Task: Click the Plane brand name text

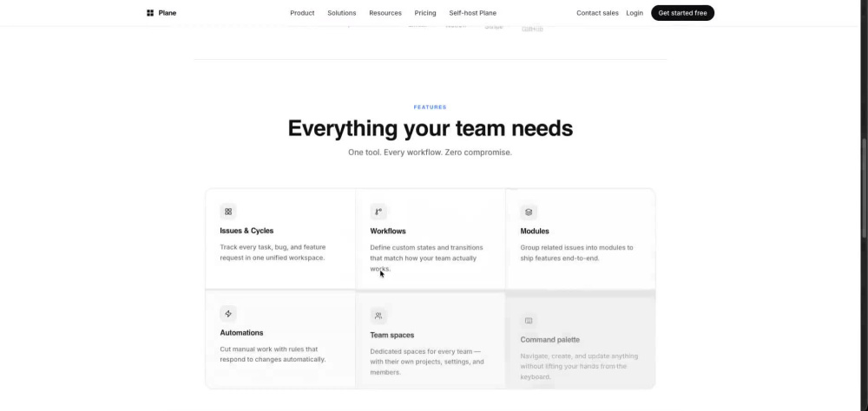Action: click(x=168, y=13)
